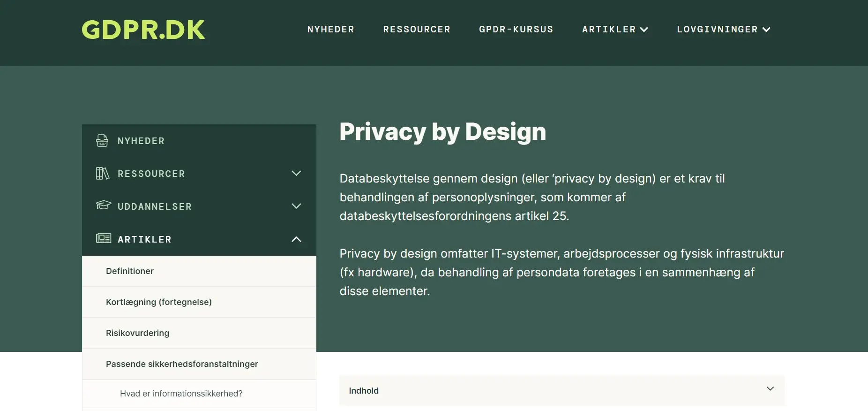Click Hvad er informationssikkerhed? sub-item
868x411 pixels.
pyautogui.click(x=181, y=393)
